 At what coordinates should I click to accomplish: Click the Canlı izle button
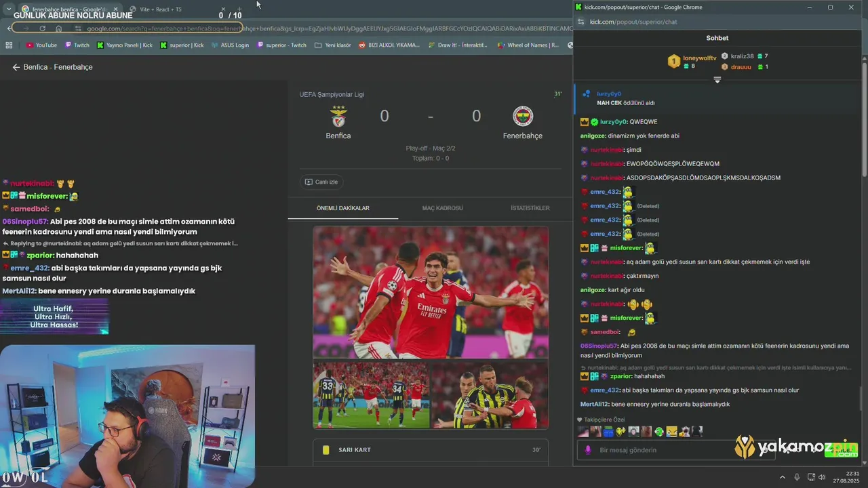click(321, 182)
